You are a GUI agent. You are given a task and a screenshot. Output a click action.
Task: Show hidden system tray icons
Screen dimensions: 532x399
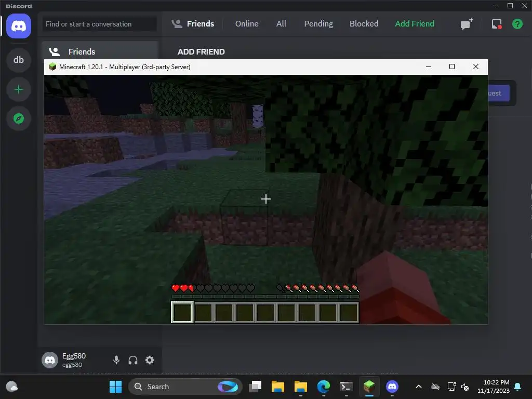coord(419,387)
